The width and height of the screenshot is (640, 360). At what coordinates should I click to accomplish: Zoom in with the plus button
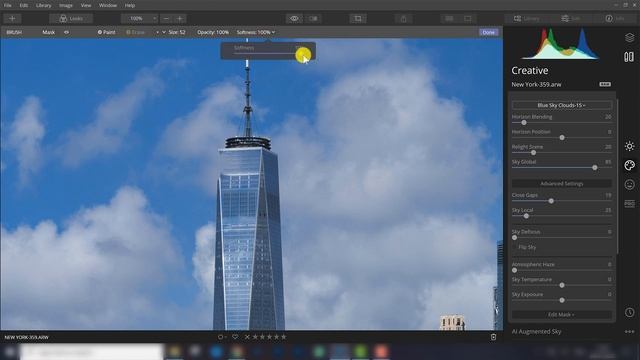[180, 18]
